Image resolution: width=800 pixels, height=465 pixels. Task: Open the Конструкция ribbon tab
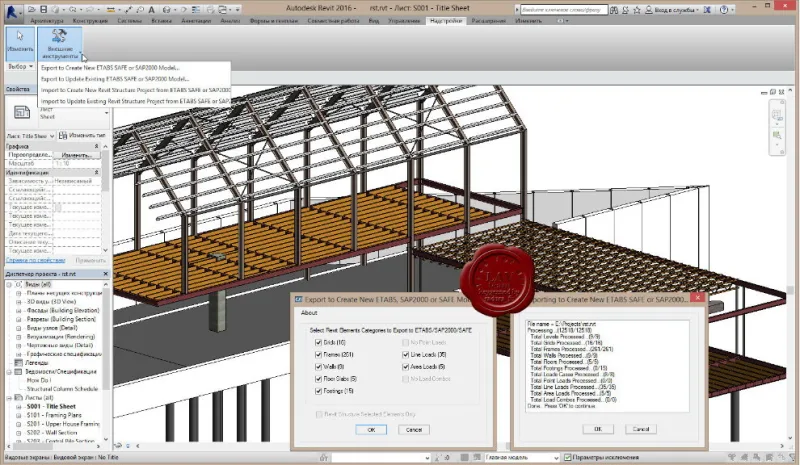(90, 21)
